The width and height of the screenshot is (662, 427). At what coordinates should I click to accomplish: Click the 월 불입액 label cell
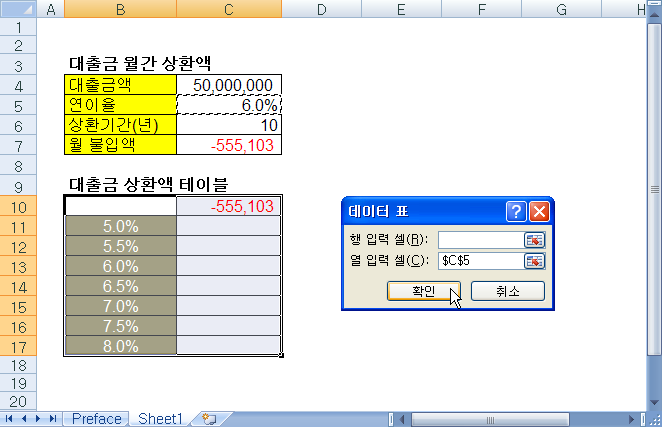point(120,145)
